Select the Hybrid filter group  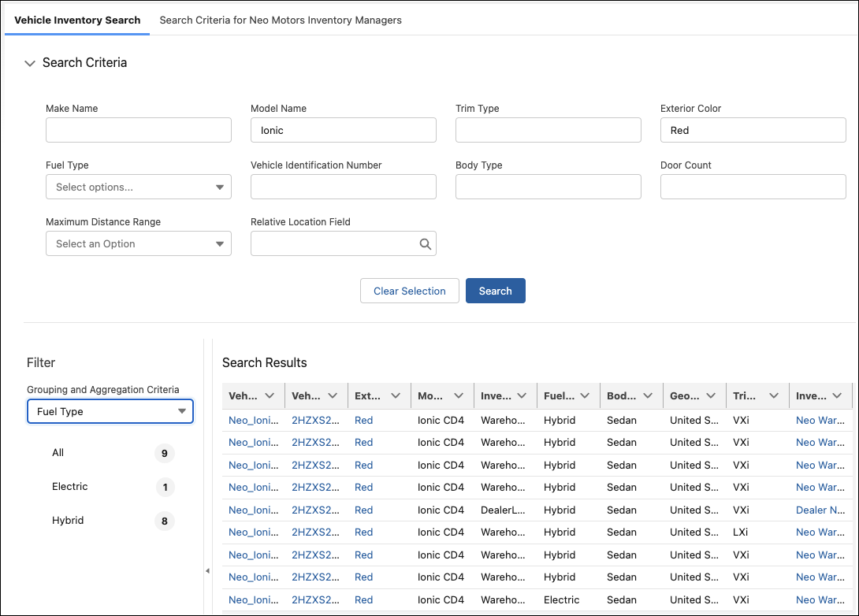coord(68,521)
